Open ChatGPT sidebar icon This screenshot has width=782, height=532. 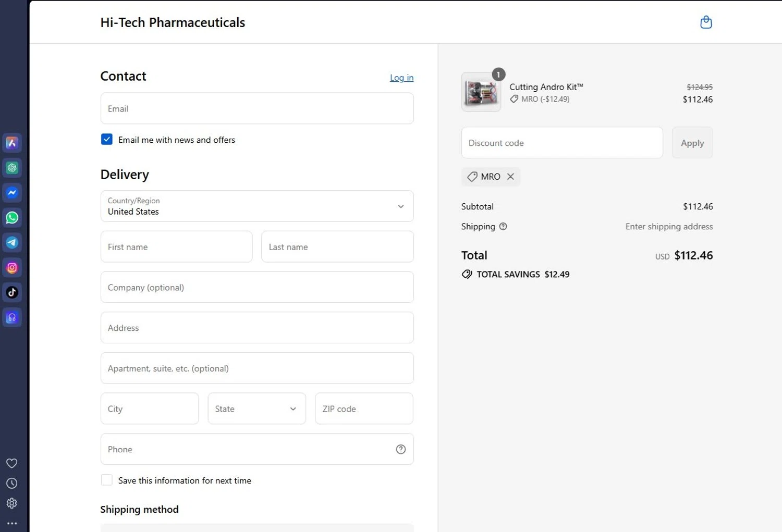(12, 168)
